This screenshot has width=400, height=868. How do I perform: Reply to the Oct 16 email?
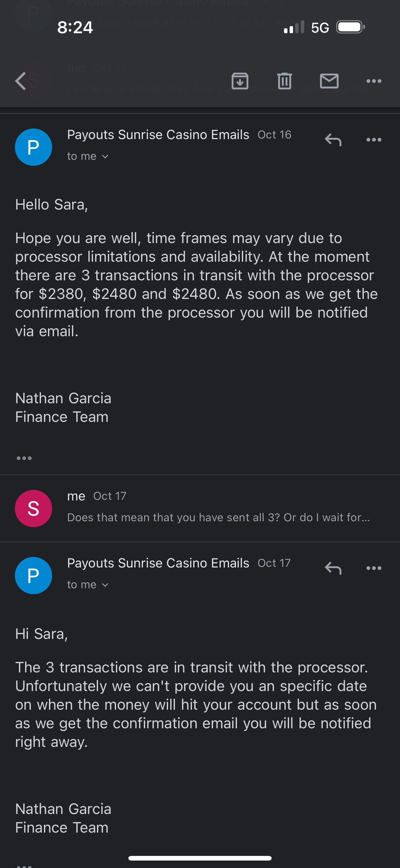[333, 139]
